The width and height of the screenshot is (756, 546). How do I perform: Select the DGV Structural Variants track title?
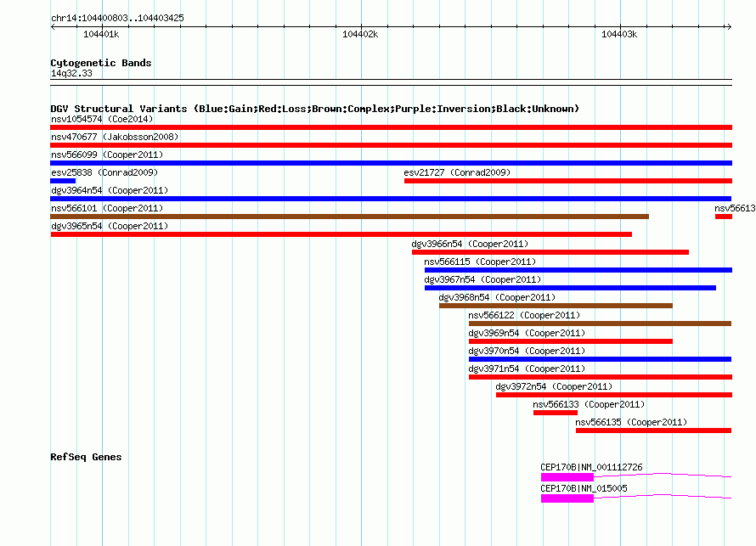(315, 109)
